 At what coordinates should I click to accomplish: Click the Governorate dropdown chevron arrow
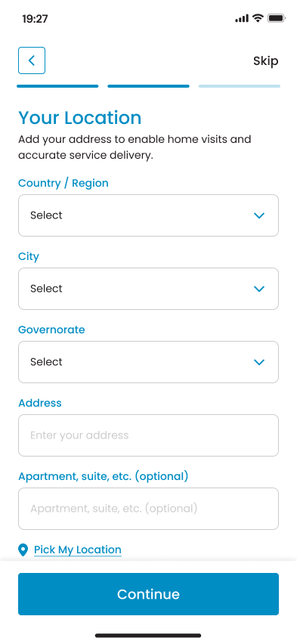pos(258,362)
